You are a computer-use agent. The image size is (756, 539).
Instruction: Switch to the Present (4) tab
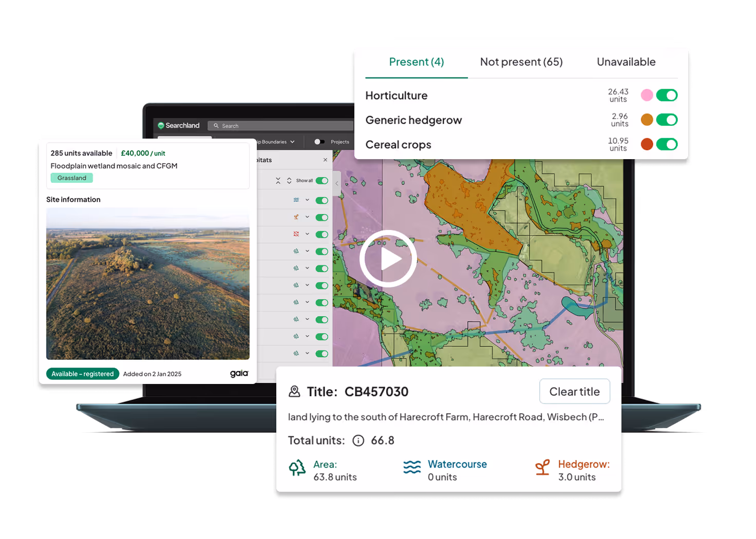tap(417, 62)
